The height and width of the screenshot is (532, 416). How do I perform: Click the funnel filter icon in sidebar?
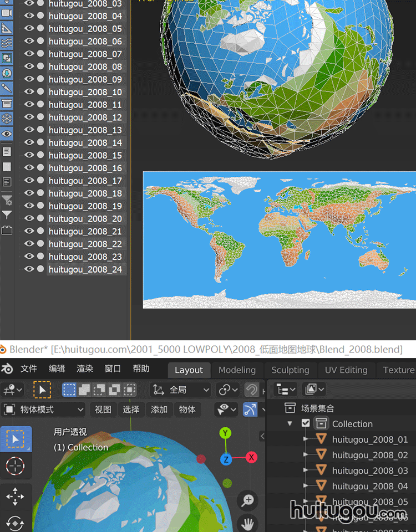[x=7, y=215]
